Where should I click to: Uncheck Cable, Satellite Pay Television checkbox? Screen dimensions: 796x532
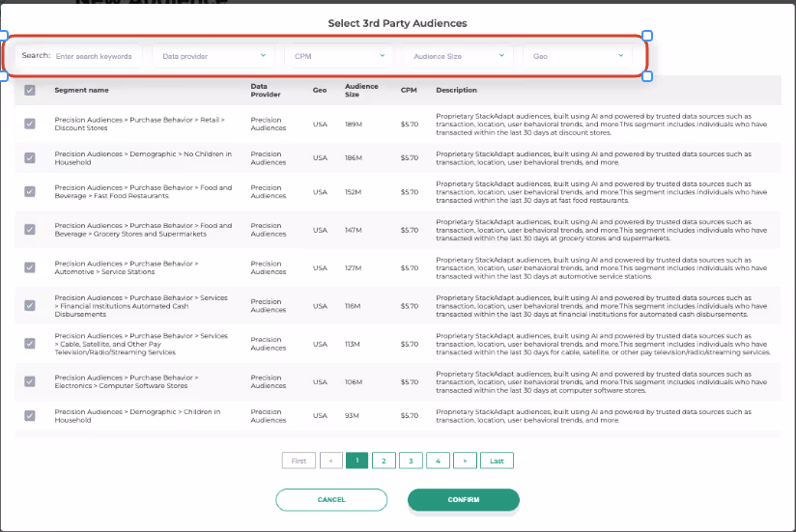point(30,344)
